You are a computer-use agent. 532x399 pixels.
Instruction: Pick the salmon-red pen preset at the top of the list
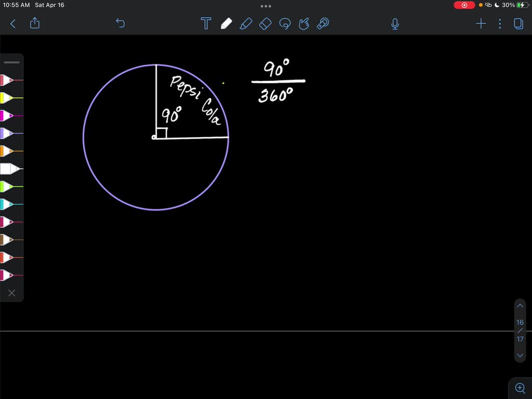11,80
